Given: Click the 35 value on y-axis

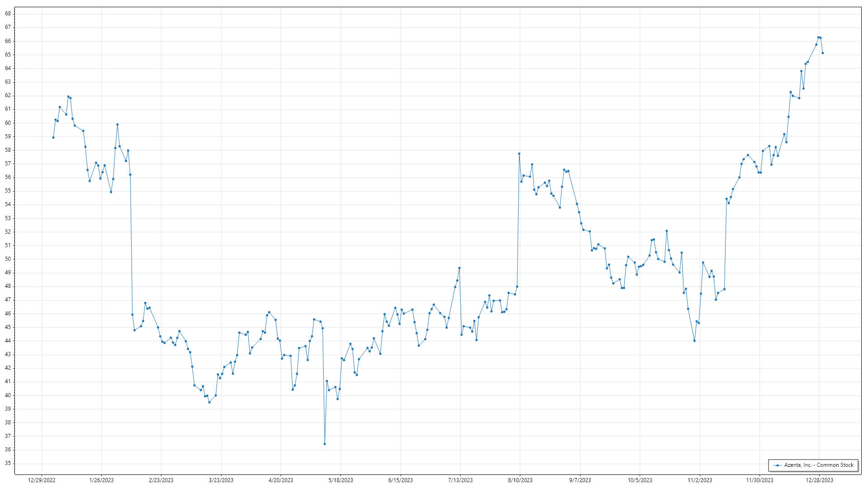Looking at the screenshot, I should pyautogui.click(x=8, y=463).
